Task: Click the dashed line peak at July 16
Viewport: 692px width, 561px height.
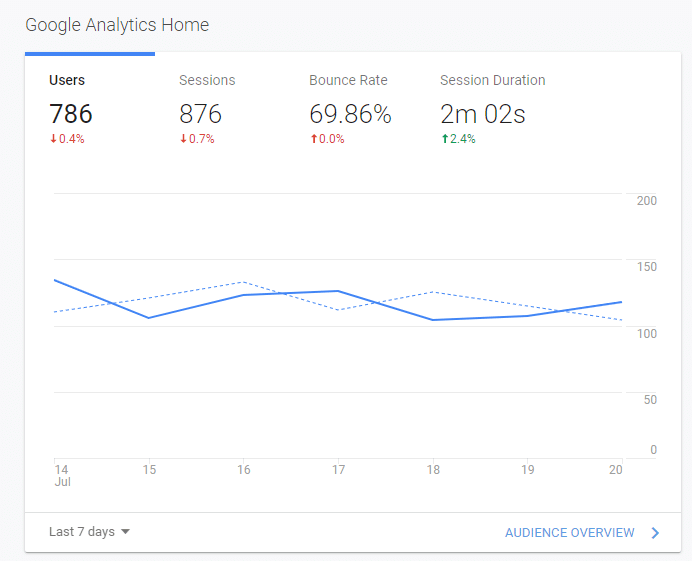Action: [x=244, y=282]
